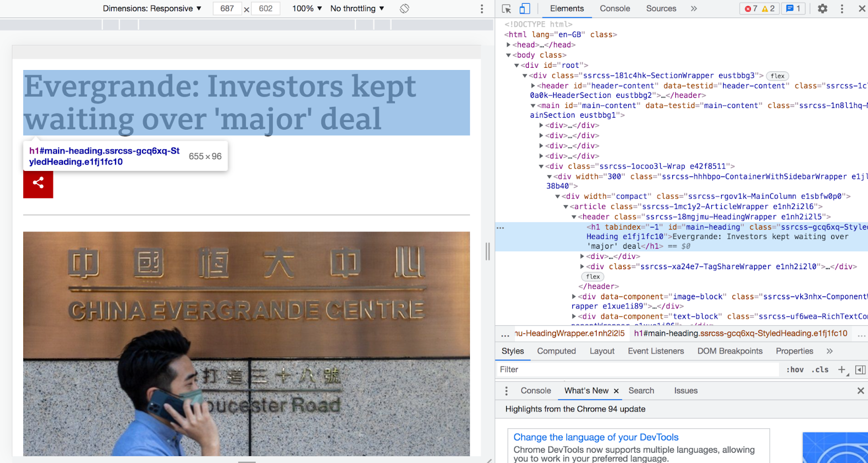Select the Styles tab
868x463 pixels.
point(513,351)
